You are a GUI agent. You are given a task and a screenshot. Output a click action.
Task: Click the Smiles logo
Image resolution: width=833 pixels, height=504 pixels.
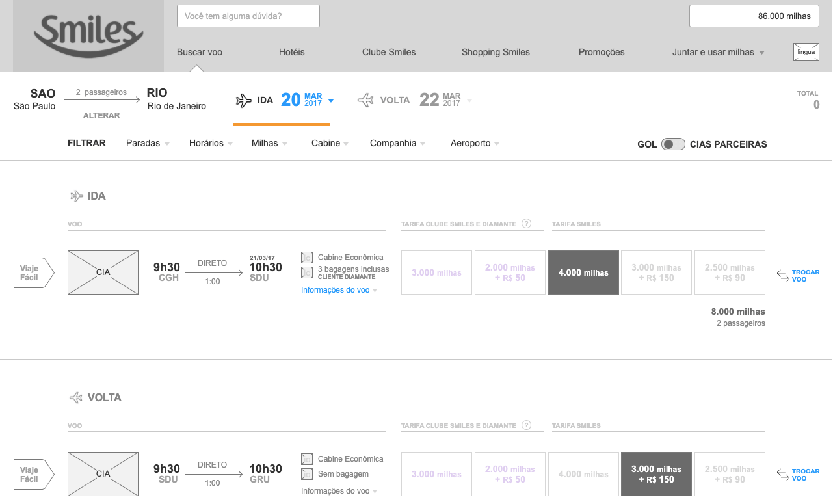pyautogui.click(x=88, y=36)
